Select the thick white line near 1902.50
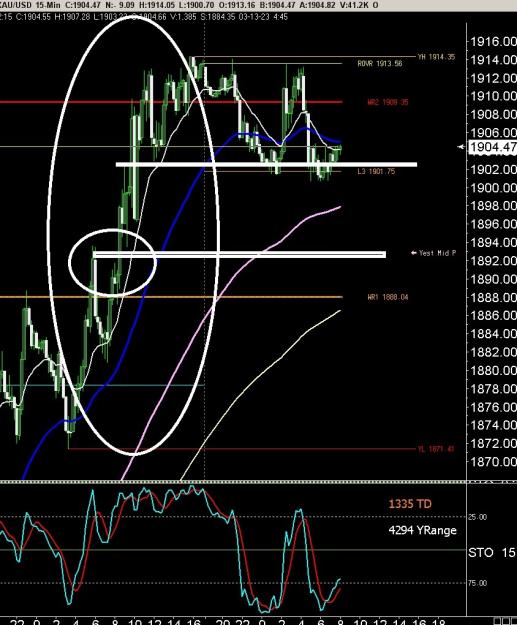This screenshot has height=625, width=517. pos(266,164)
